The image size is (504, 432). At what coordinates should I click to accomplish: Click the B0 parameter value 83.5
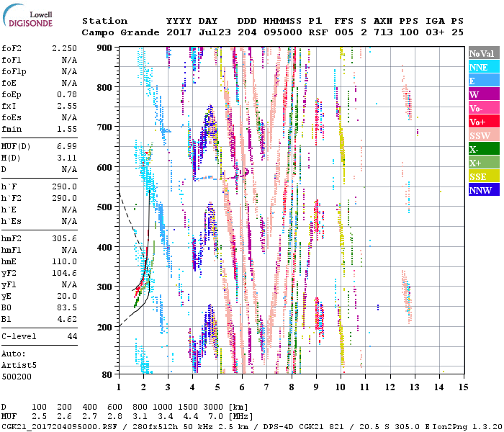(x=66, y=307)
